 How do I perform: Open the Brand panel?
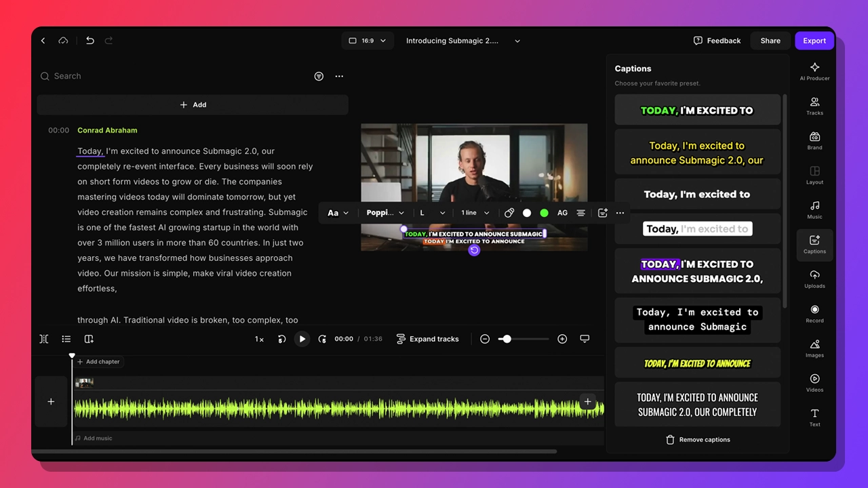814,140
